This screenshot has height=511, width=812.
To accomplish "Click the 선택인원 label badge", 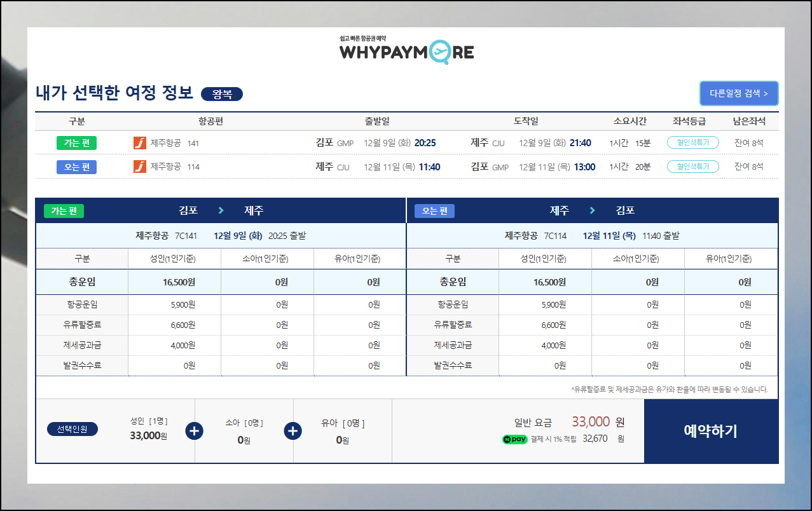I will pyautogui.click(x=72, y=429).
